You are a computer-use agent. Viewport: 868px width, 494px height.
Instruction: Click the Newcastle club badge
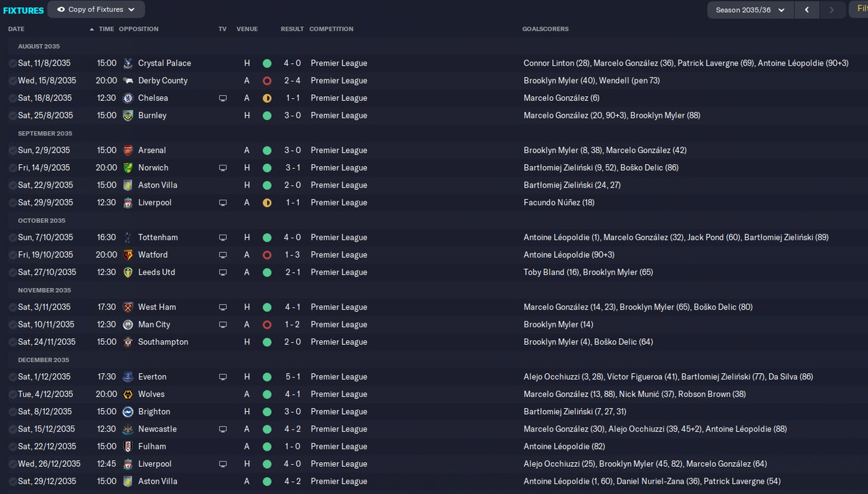pos(128,429)
